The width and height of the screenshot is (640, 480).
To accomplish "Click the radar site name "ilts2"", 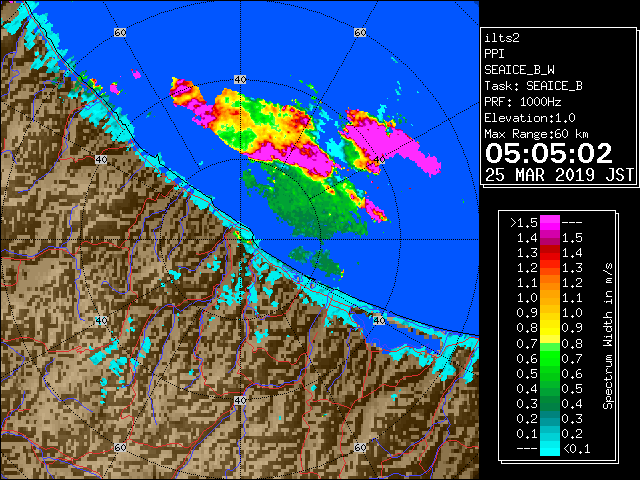I will coord(502,38).
